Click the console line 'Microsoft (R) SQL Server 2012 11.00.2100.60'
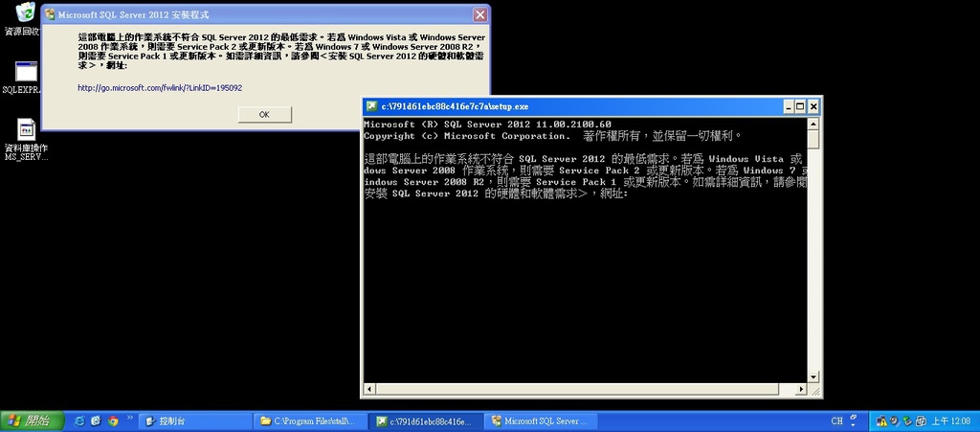 (487, 125)
